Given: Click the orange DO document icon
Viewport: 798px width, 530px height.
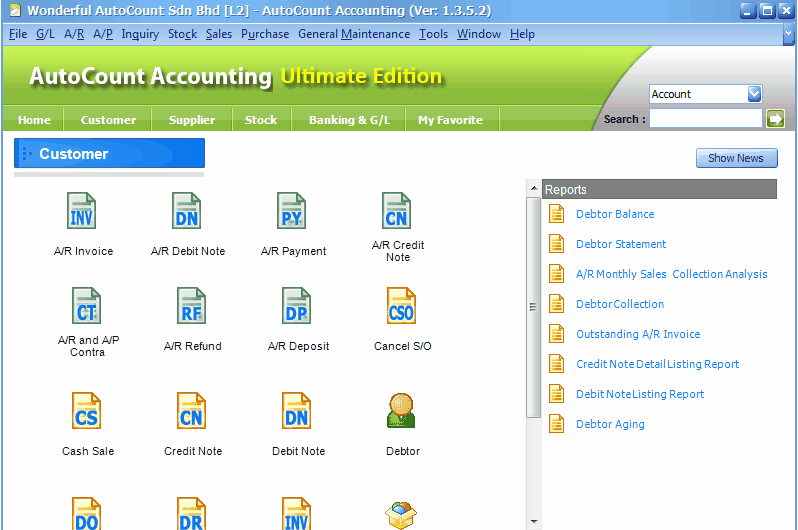Looking at the screenshot, I should pos(87,513).
